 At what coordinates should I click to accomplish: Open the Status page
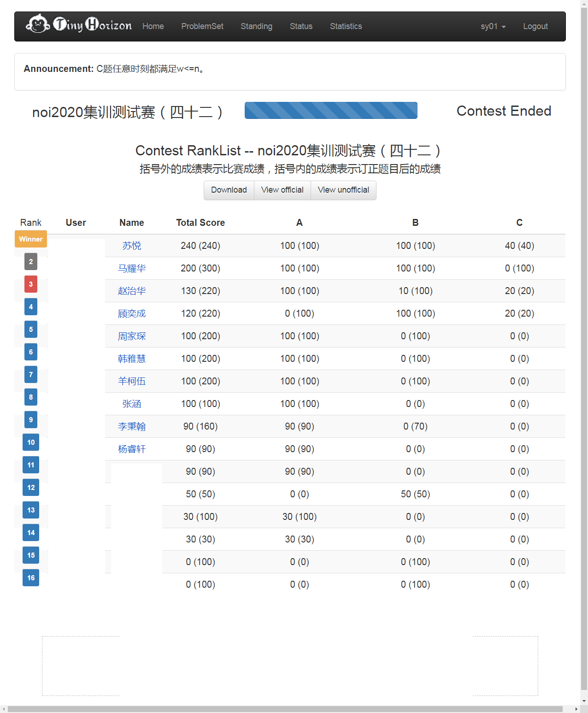[x=301, y=26]
